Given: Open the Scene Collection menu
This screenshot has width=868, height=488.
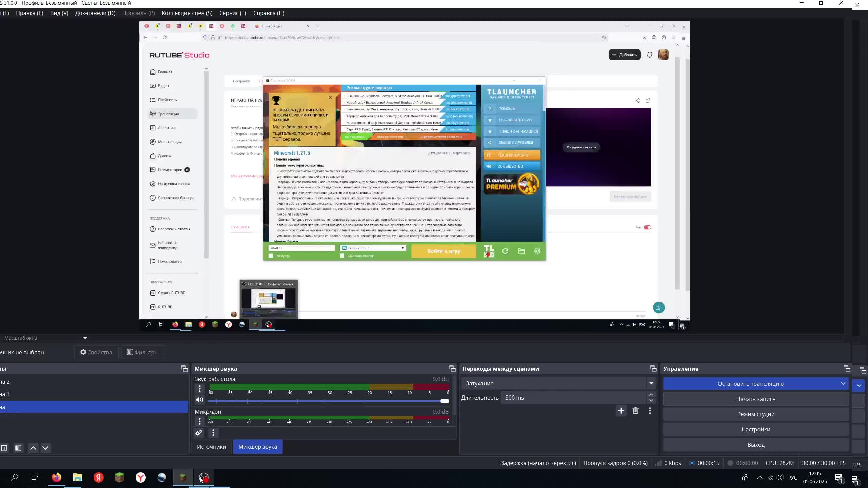Looking at the screenshot, I should point(187,13).
